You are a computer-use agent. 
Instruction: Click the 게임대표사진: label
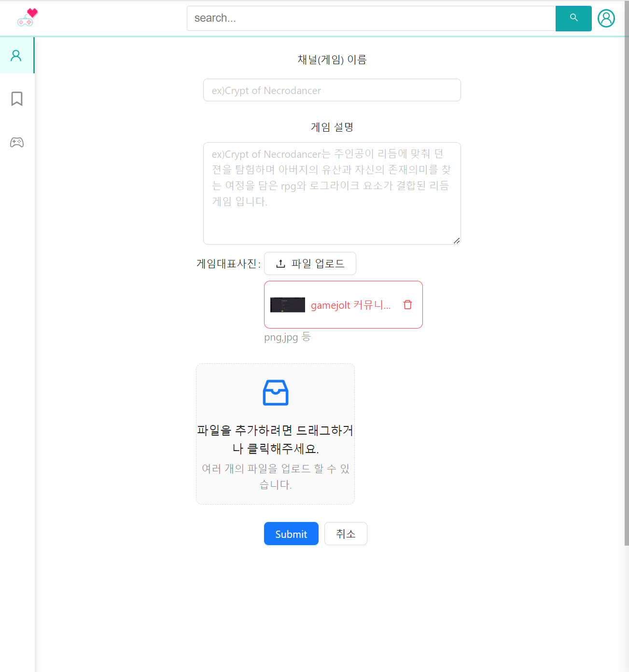229,263
